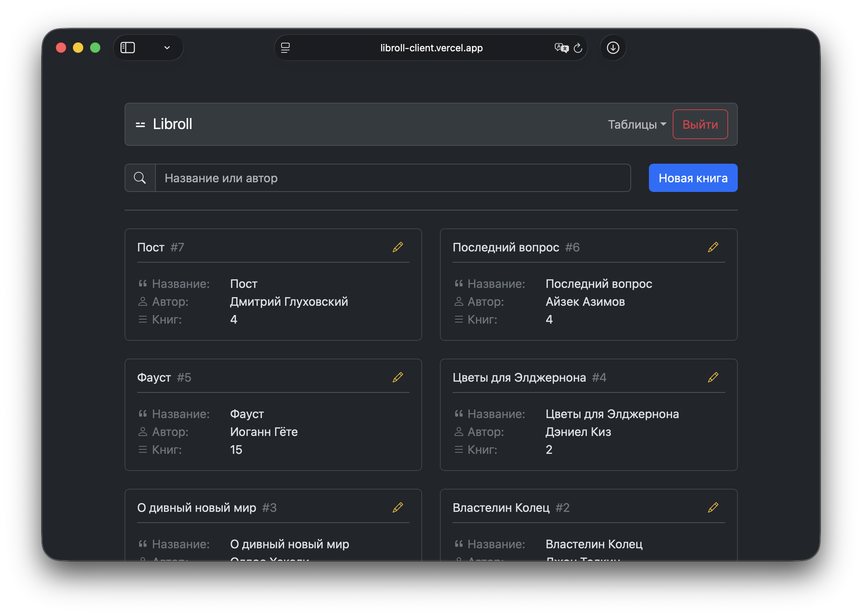This screenshot has height=616, width=862.
Task: Show Safari downloads
Action: click(613, 48)
